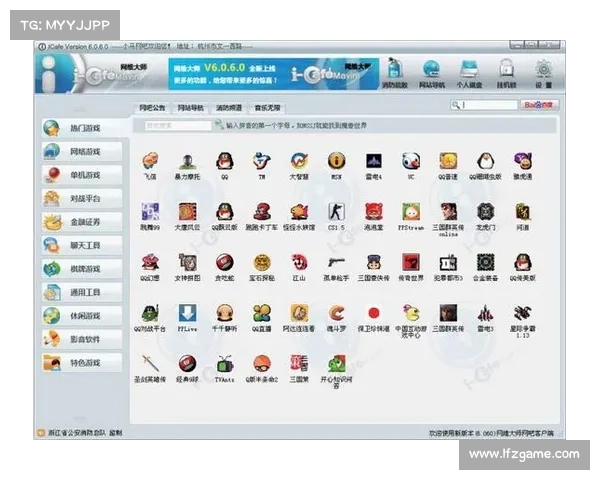Select the 金融证券 sidebar category
The height and width of the screenshot is (480, 600).
pyautogui.click(x=82, y=222)
